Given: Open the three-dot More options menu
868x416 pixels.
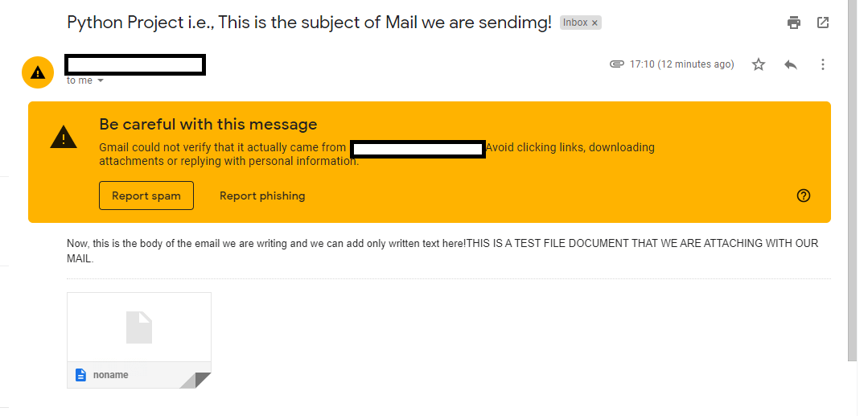Looking at the screenshot, I should (x=823, y=65).
